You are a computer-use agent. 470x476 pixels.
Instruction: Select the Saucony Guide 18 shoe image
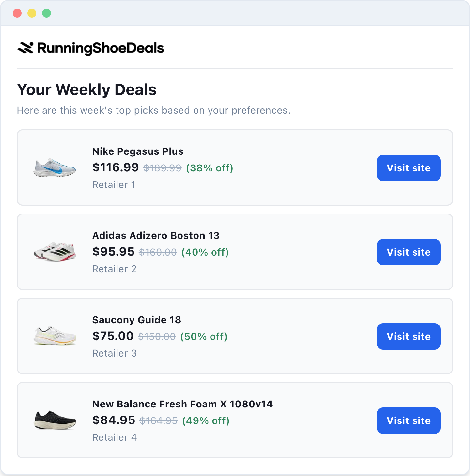[54, 336]
